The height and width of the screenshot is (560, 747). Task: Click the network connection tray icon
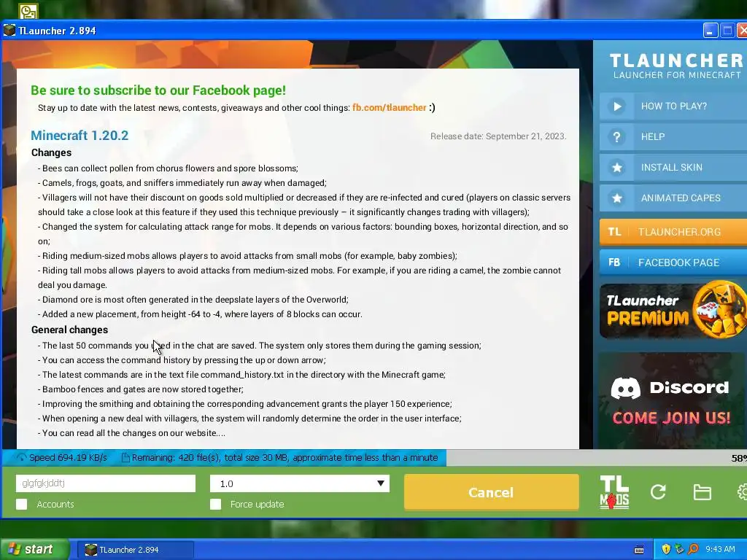pos(679,550)
